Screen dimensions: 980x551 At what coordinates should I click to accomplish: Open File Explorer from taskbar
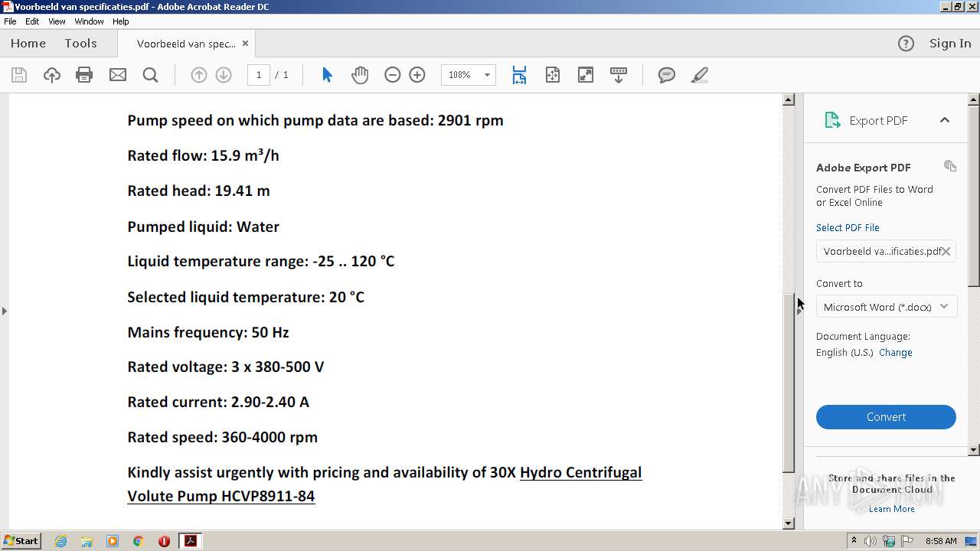tap(87, 541)
